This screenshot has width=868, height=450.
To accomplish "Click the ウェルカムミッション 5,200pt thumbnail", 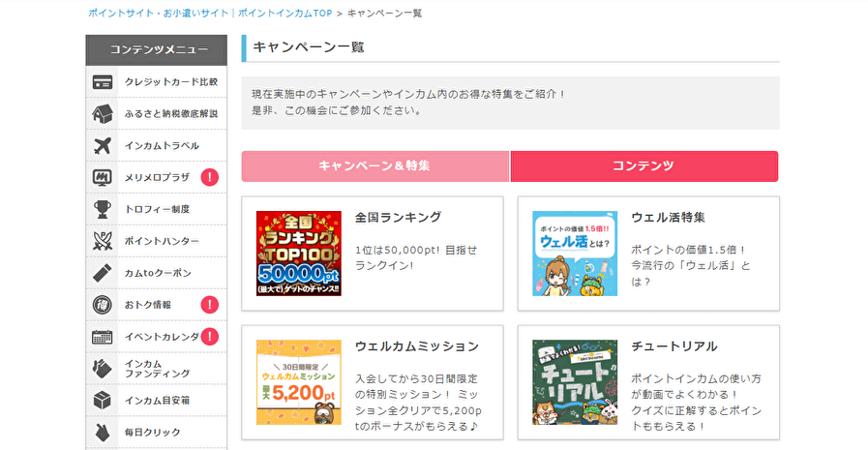I will click(299, 382).
